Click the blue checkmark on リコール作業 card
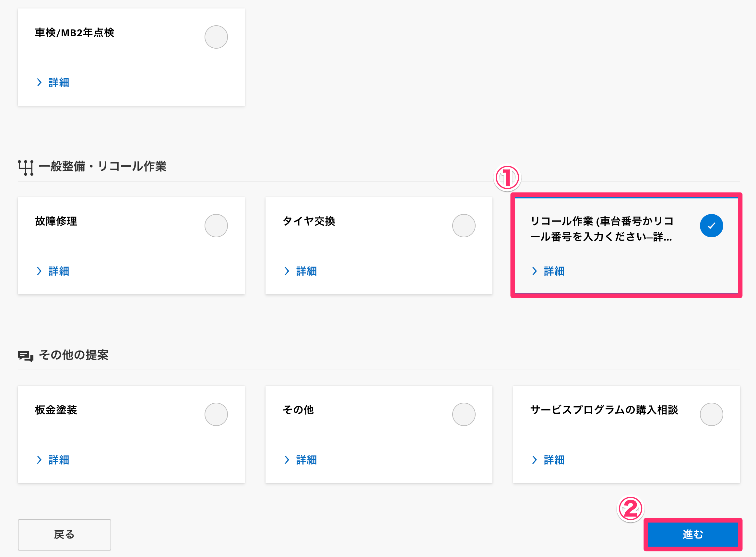The image size is (756, 557). pyautogui.click(x=711, y=226)
